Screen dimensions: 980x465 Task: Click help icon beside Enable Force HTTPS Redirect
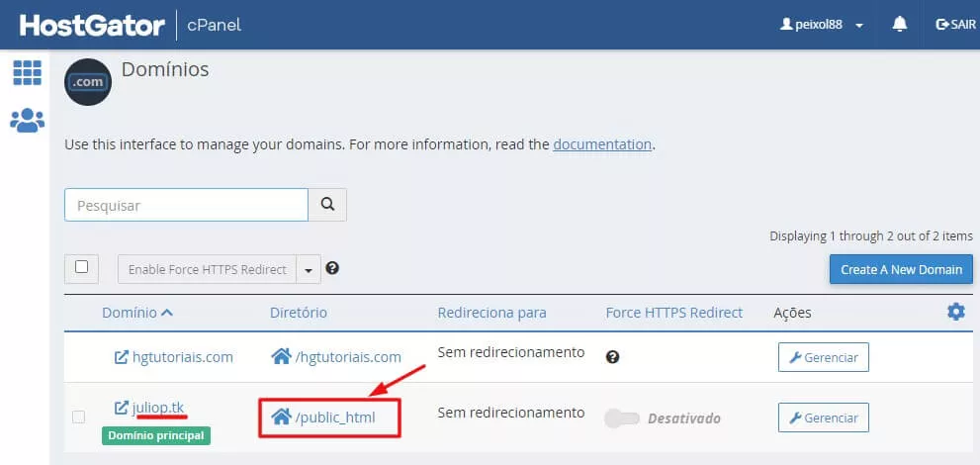[x=332, y=268]
